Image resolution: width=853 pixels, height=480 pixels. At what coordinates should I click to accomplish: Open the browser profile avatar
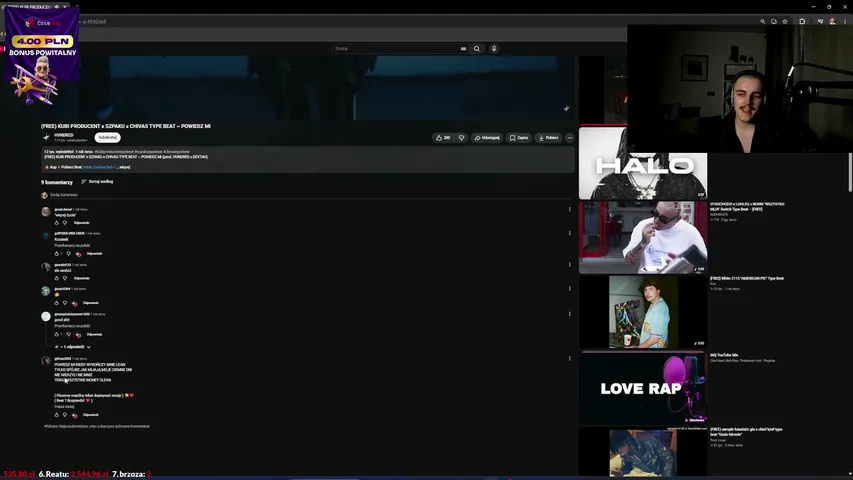[x=832, y=21]
